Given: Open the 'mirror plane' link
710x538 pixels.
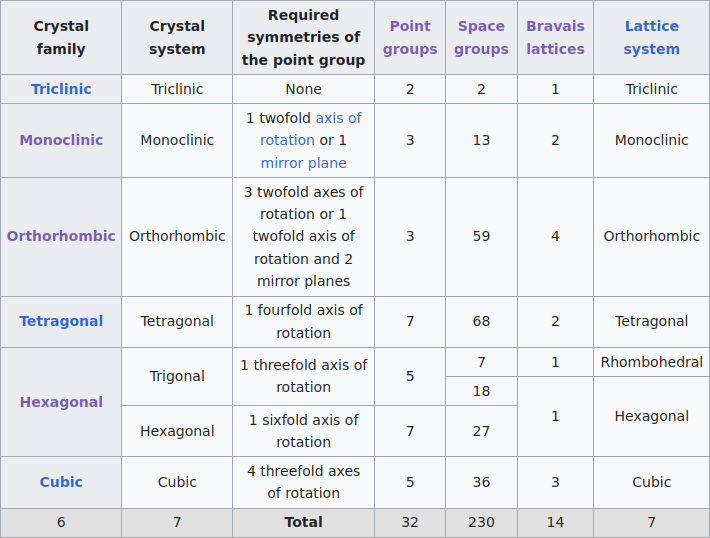Looking at the screenshot, I should coord(304,163).
